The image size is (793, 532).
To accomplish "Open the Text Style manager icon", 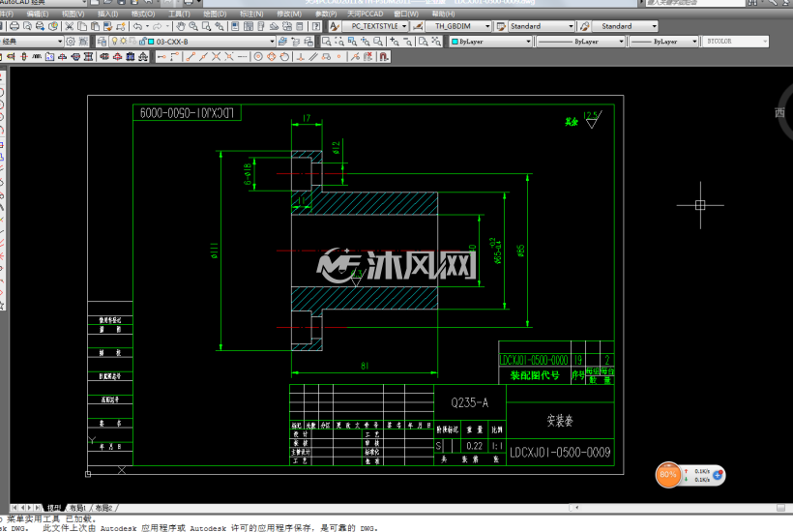I will coord(334,26).
